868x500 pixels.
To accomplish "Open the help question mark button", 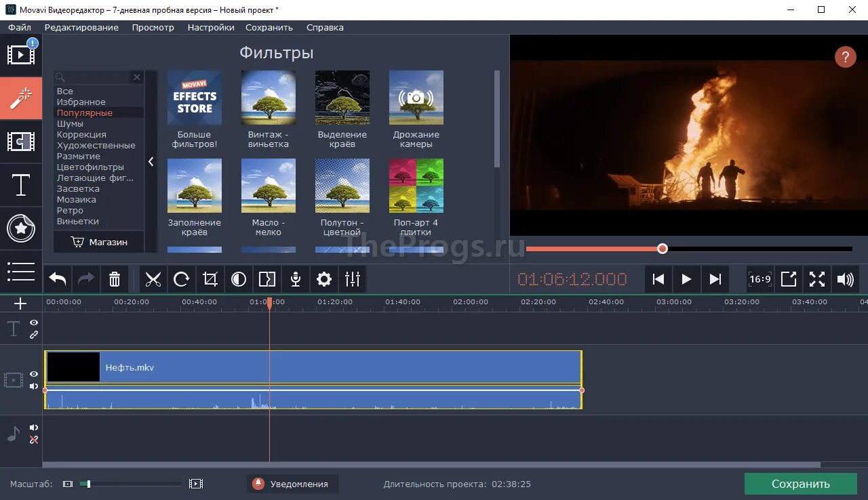I will pos(845,57).
